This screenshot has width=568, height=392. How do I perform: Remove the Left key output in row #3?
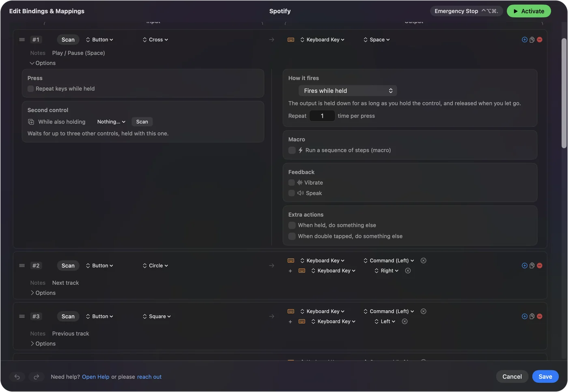(404, 321)
